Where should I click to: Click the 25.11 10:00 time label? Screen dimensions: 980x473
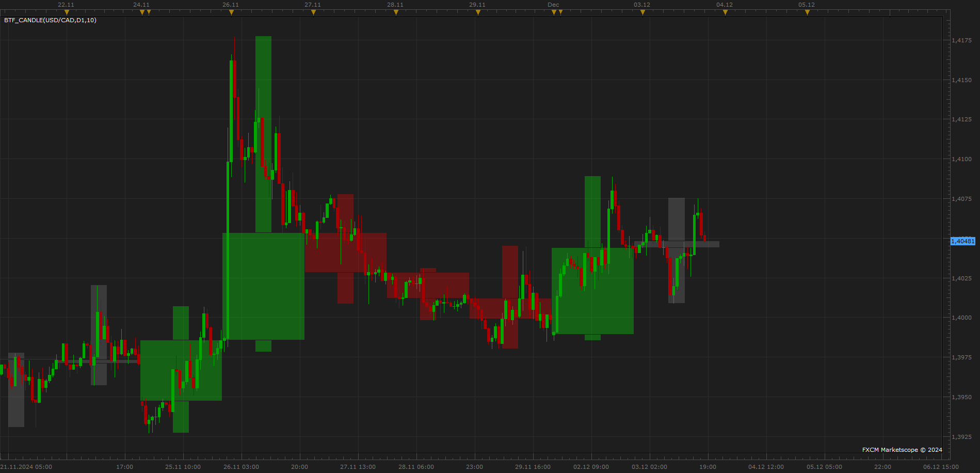183,467
